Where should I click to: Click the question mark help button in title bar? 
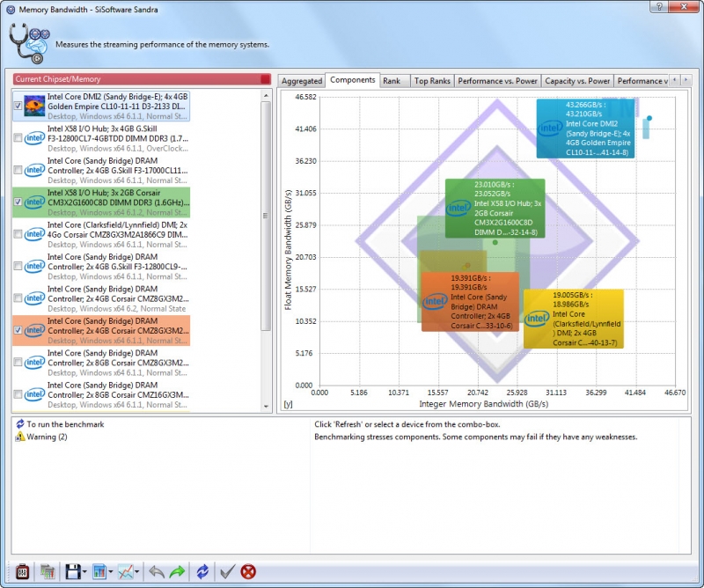tap(659, 6)
